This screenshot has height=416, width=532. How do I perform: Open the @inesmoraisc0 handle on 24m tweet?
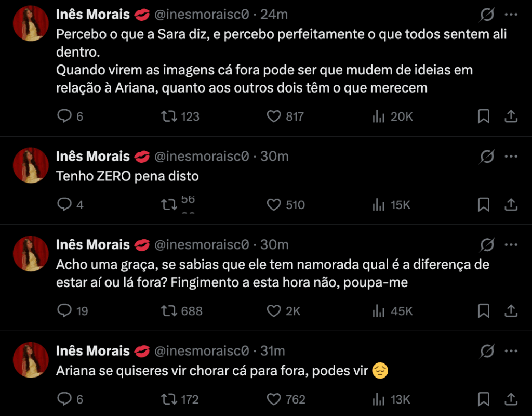202,15
